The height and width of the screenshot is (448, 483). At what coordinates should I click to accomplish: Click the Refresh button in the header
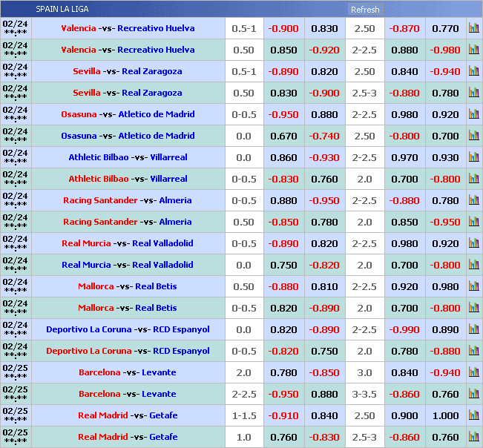click(x=364, y=10)
